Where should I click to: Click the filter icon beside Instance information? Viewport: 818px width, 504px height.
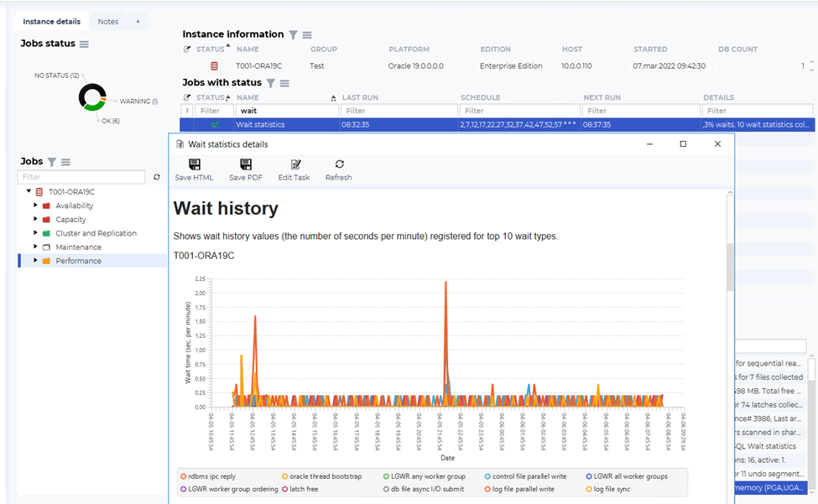(293, 35)
